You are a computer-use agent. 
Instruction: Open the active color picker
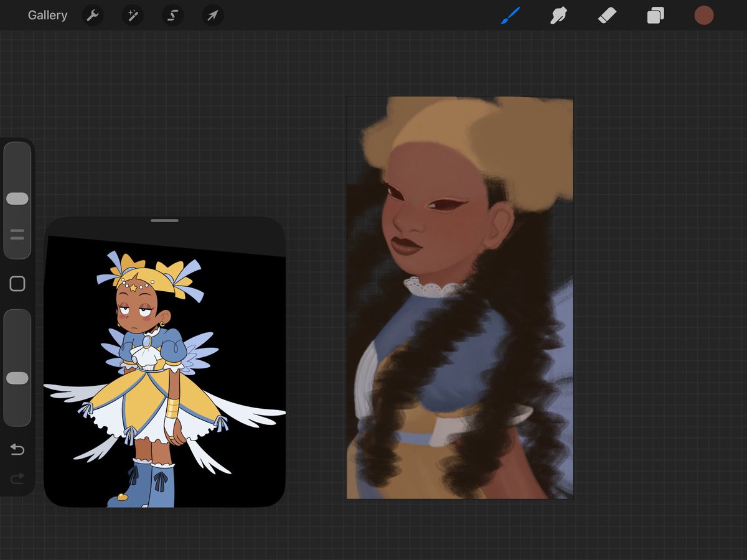pos(704,16)
